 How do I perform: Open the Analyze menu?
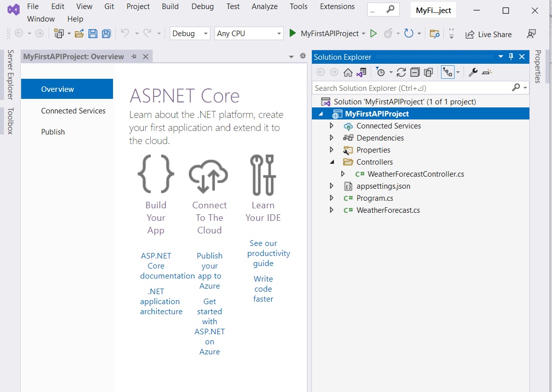click(264, 7)
